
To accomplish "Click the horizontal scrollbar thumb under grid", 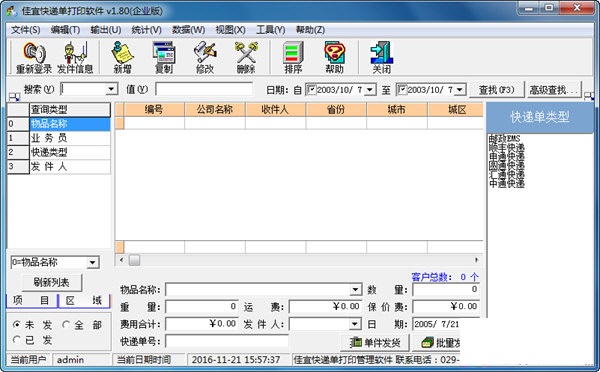I will [x=134, y=260].
